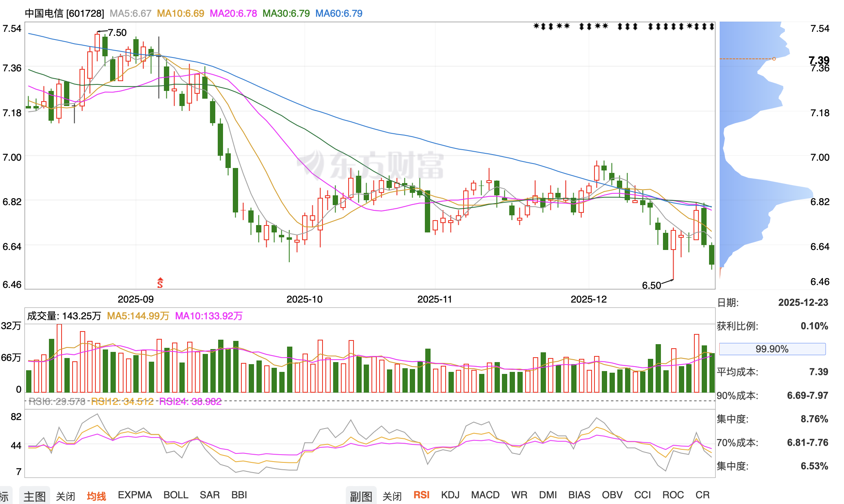
Task: Click the MA60:6.79 legend label
Action: pos(339,13)
